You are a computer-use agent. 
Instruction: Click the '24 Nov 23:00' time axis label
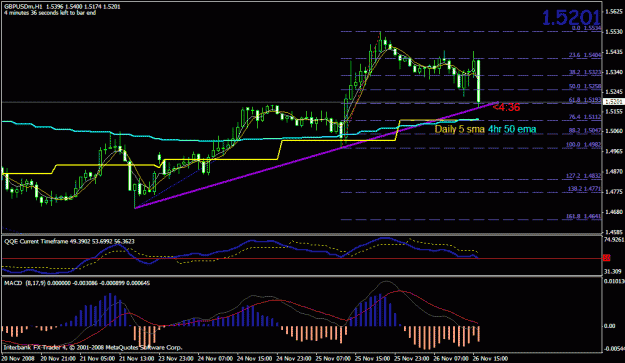tap(293, 358)
